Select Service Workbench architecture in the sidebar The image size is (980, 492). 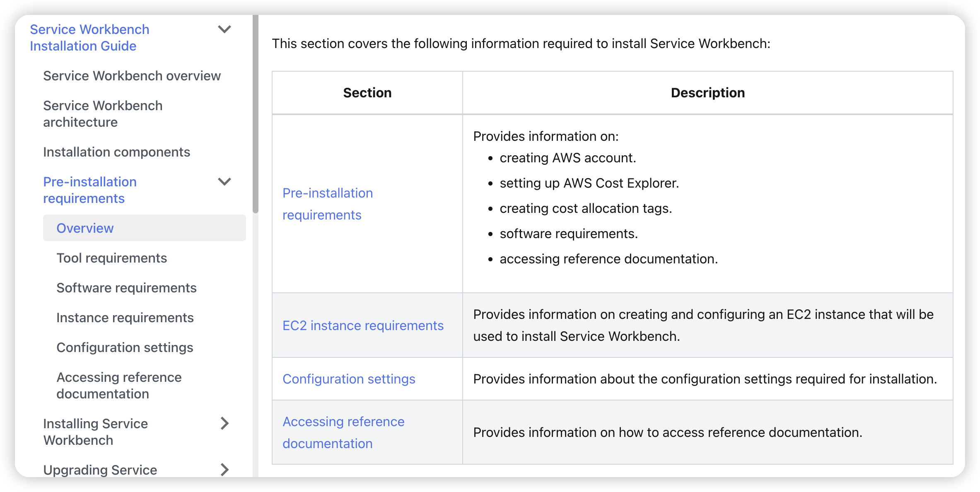click(103, 113)
